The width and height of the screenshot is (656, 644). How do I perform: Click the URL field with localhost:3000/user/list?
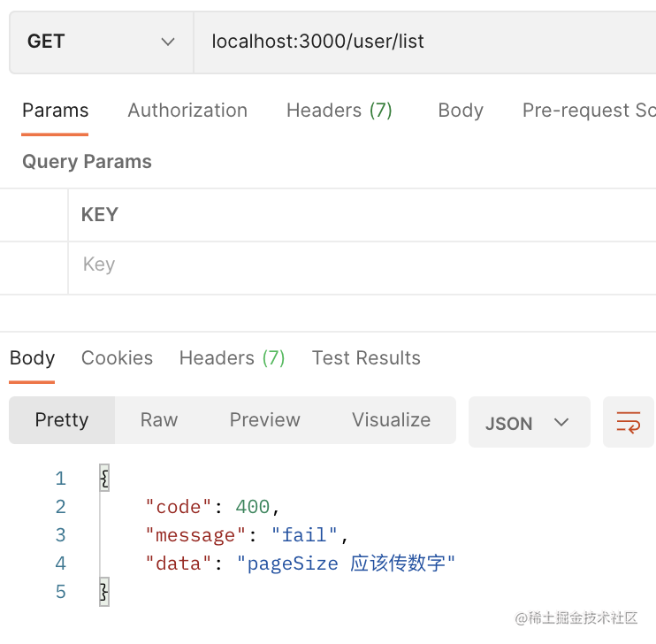pos(424,42)
